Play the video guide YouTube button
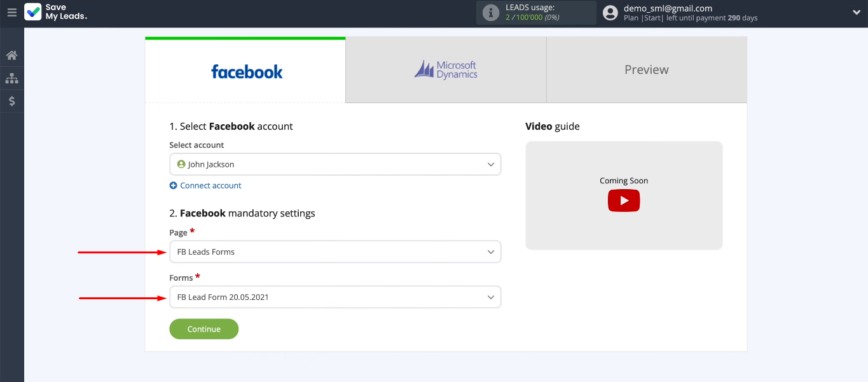868x382 pixels. click(x=623, y=201)
